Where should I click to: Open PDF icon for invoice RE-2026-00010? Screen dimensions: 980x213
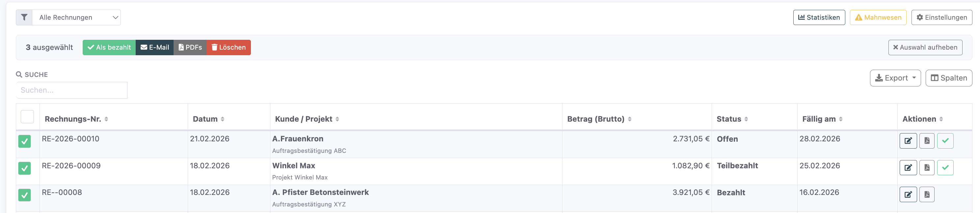[x=927, y=141]
